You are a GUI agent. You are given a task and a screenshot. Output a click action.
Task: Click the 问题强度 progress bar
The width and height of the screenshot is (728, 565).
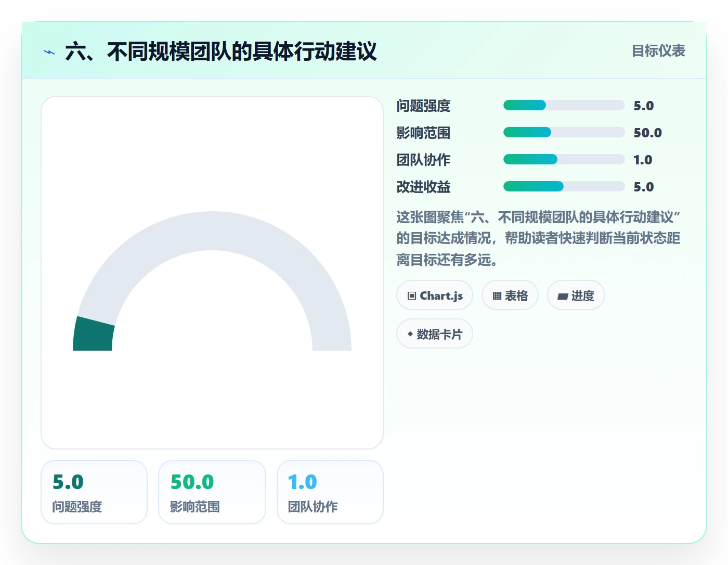pyautogui.click(x=564, y=106)
